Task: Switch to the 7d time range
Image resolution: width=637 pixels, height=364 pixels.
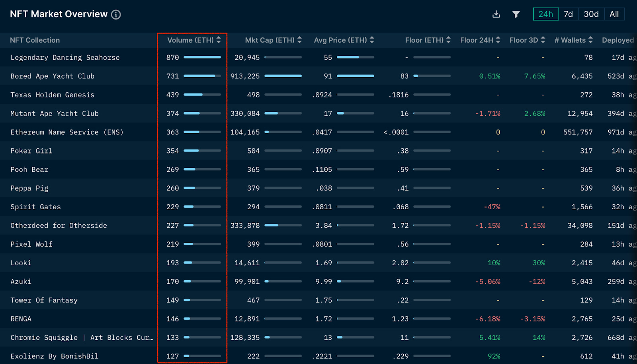Action: pos(569,14)
